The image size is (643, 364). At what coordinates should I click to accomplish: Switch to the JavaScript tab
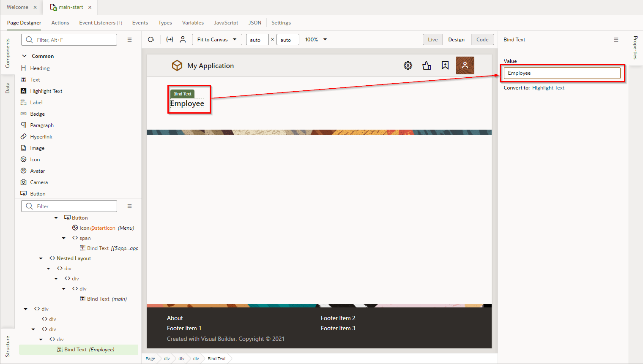tap(226, 23)
